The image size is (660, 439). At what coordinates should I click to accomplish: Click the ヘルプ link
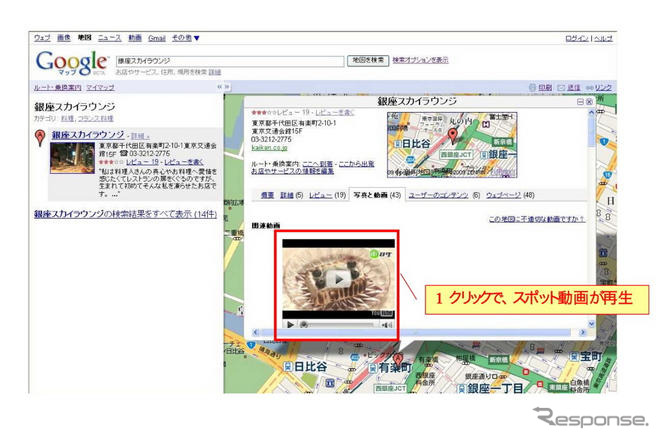point(603,38)
